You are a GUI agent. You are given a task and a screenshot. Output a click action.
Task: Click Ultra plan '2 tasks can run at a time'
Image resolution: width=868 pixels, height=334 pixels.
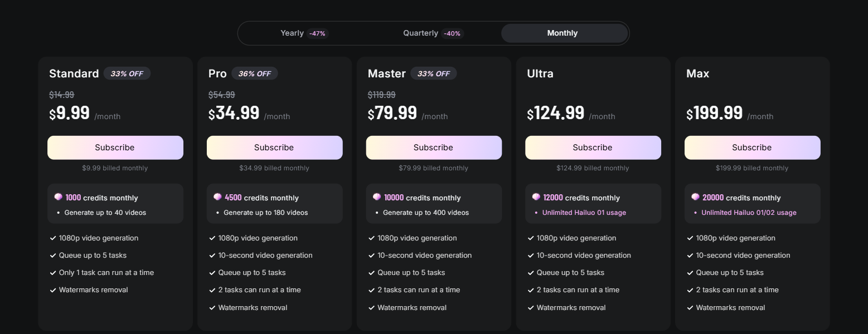click(578, 290)
